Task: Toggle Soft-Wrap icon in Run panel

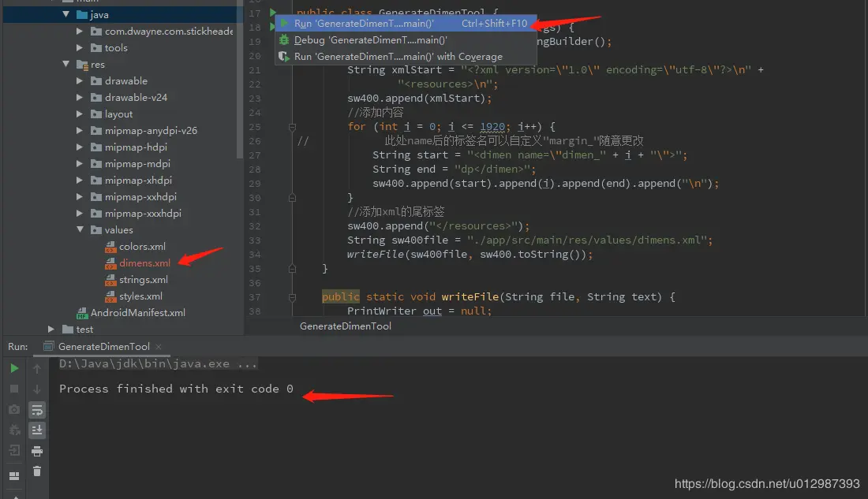Action: [x=37, y=410]
